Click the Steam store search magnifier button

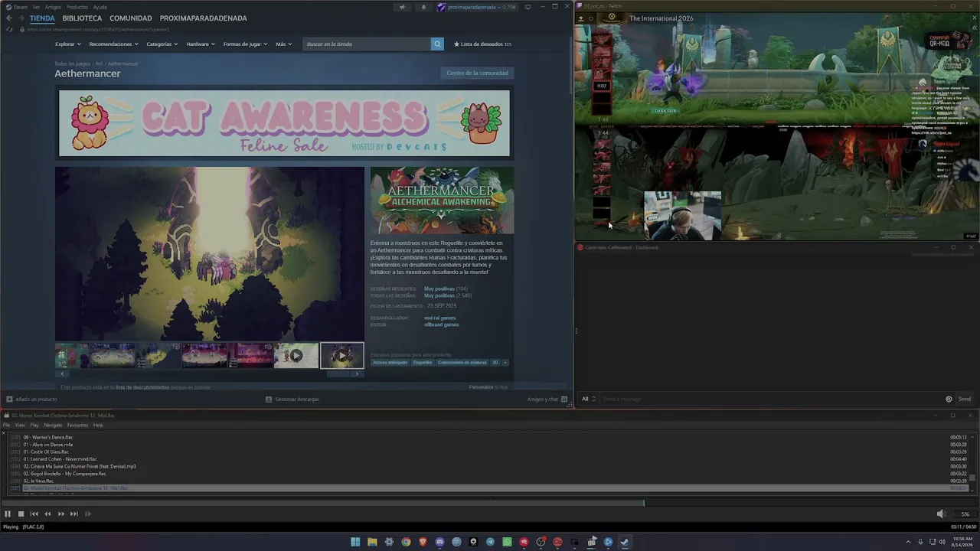click(437, 44)
